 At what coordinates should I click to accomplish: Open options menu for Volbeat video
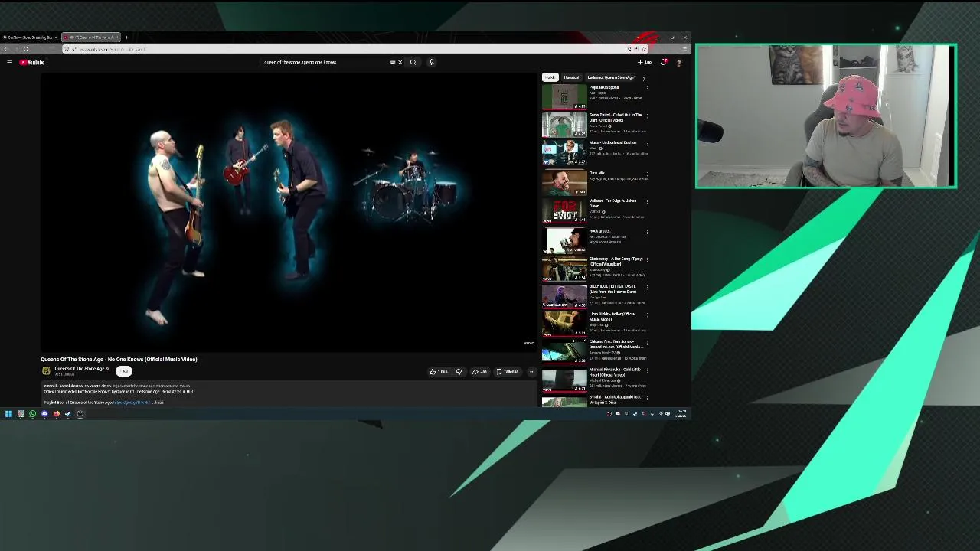(x=648, y=202)
